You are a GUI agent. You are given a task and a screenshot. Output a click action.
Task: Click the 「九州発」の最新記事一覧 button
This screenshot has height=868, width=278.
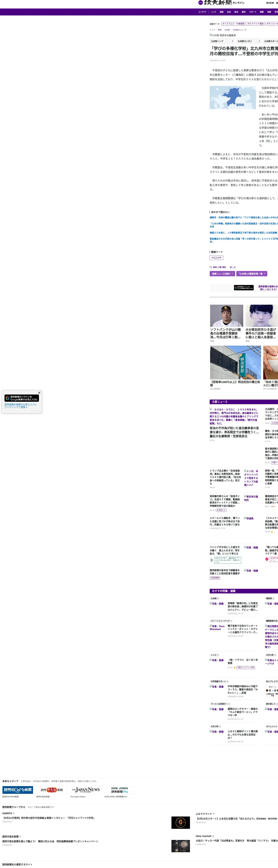click(252, 274)
